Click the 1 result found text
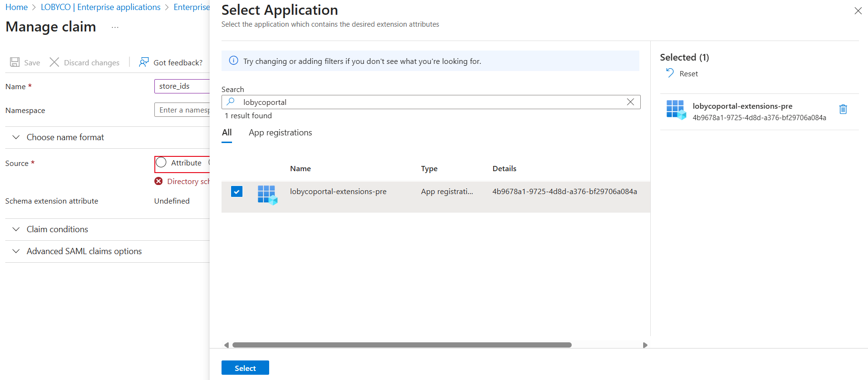The width and height of the screenshot is (868, 380). (248, 115)
